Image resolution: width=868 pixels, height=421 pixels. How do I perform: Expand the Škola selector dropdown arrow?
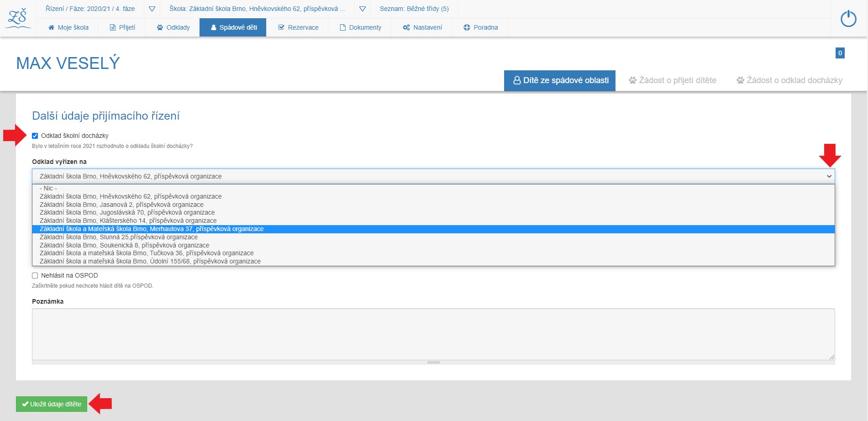tap(362, 9)
